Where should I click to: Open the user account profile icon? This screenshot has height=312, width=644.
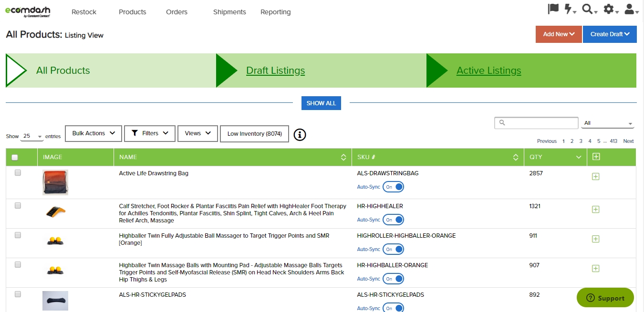tap(630, 9)
